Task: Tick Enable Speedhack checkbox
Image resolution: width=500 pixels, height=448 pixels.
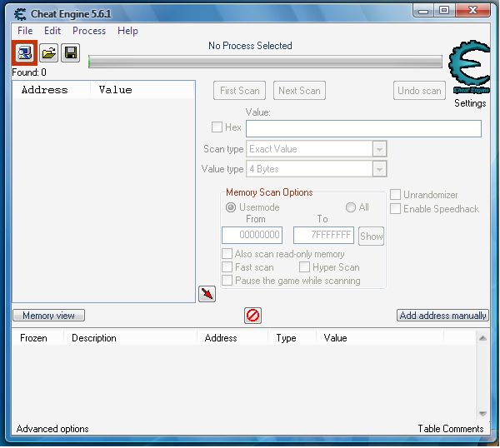Action: click(x=395, y=209)
